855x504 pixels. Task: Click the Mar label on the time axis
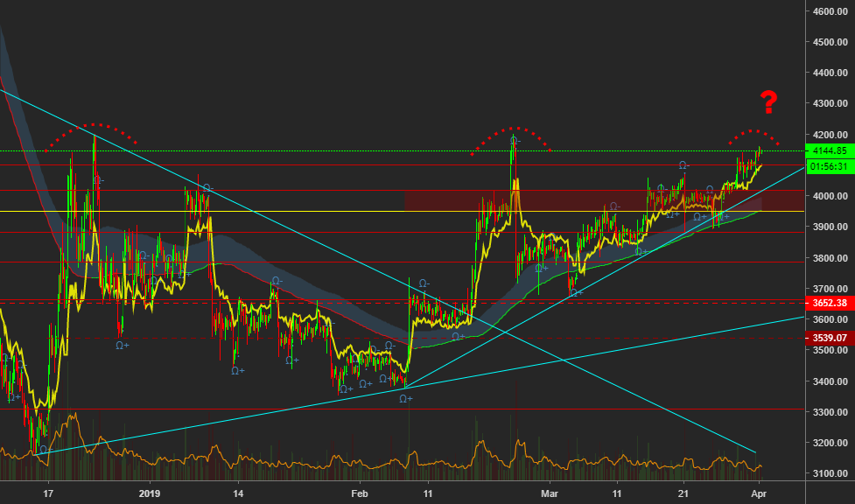(x=549, y=492)
